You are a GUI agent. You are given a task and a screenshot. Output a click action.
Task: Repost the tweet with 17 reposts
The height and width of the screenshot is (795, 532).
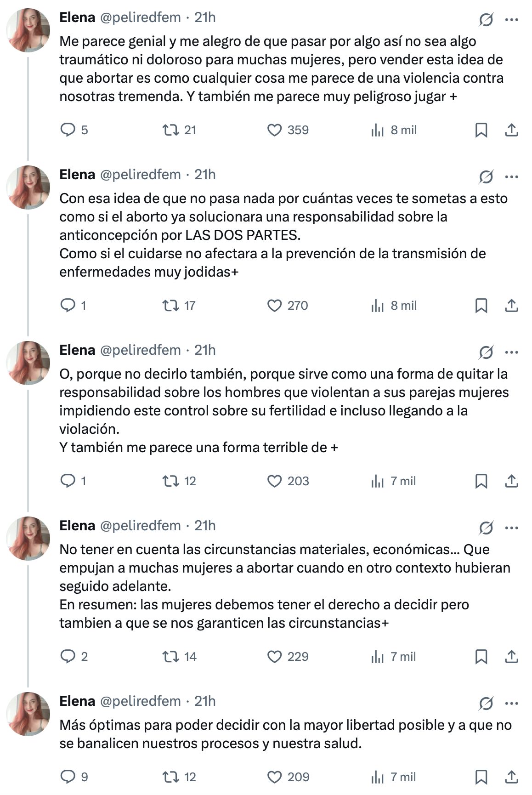point(171,306)
